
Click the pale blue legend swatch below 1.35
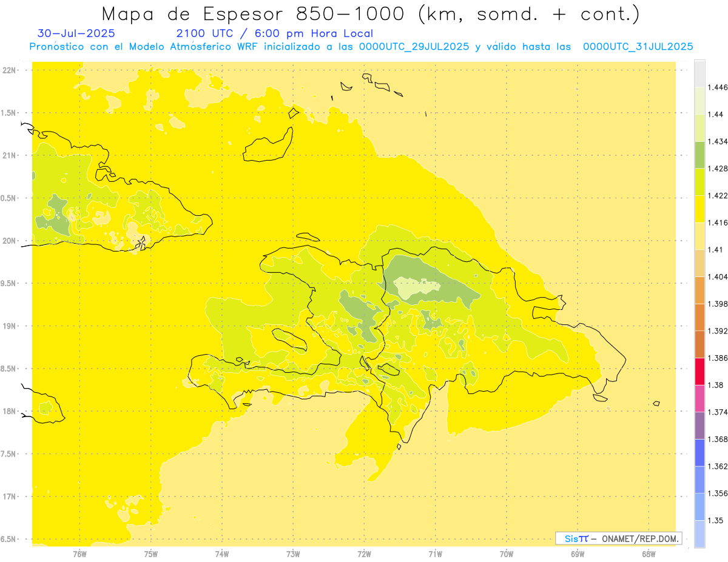point(699,534)
